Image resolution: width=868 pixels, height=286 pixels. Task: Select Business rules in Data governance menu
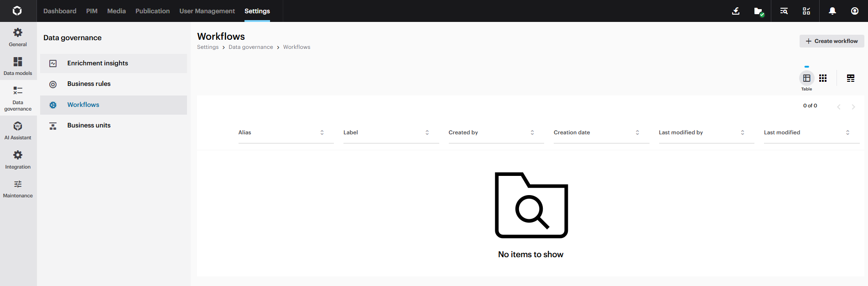(x=89, y=84)
